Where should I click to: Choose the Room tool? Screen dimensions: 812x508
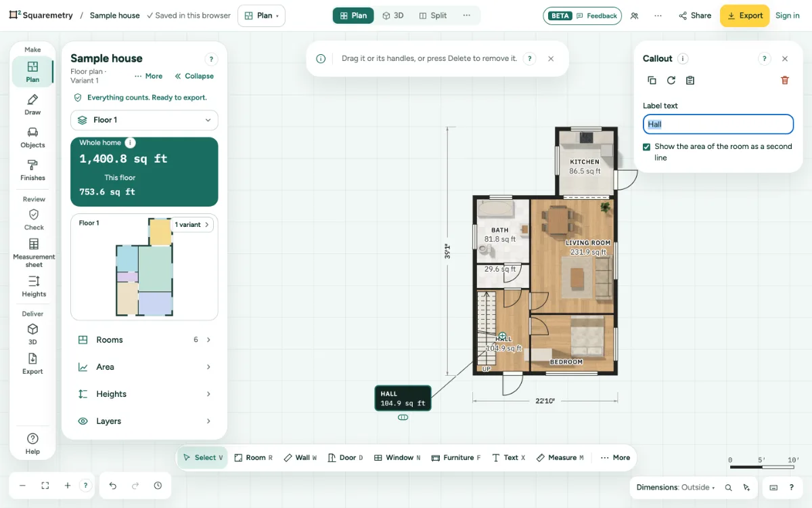pyautogui.click(x=253, y=458)
